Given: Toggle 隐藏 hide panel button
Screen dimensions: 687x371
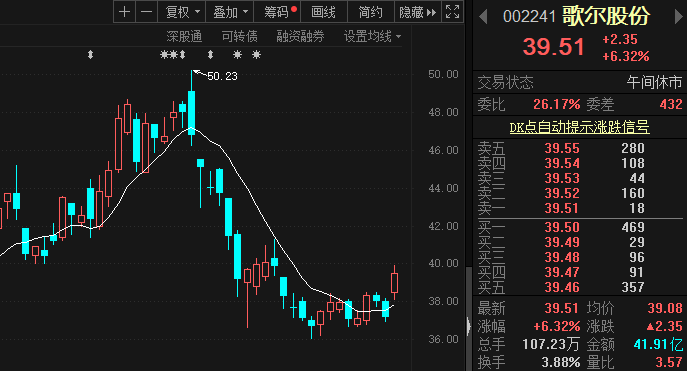Looking at the screenshot, I should pos(418,12).
